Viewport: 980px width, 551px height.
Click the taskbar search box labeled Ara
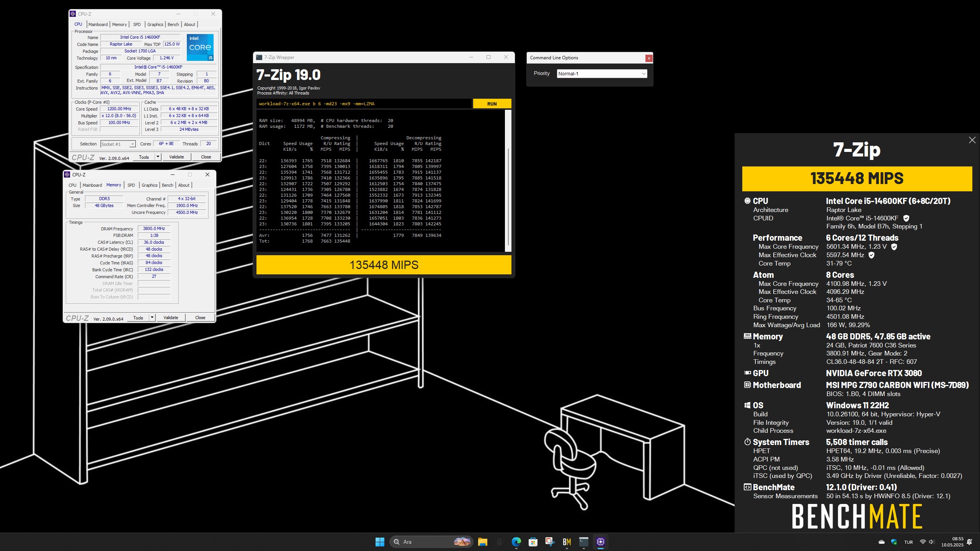431,542
